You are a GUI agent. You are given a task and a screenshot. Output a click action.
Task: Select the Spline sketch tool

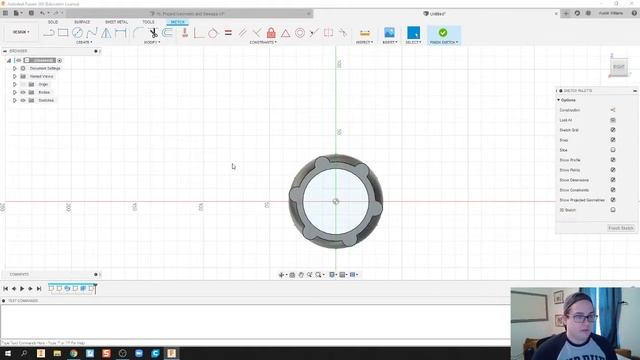(x=92, y=33)
